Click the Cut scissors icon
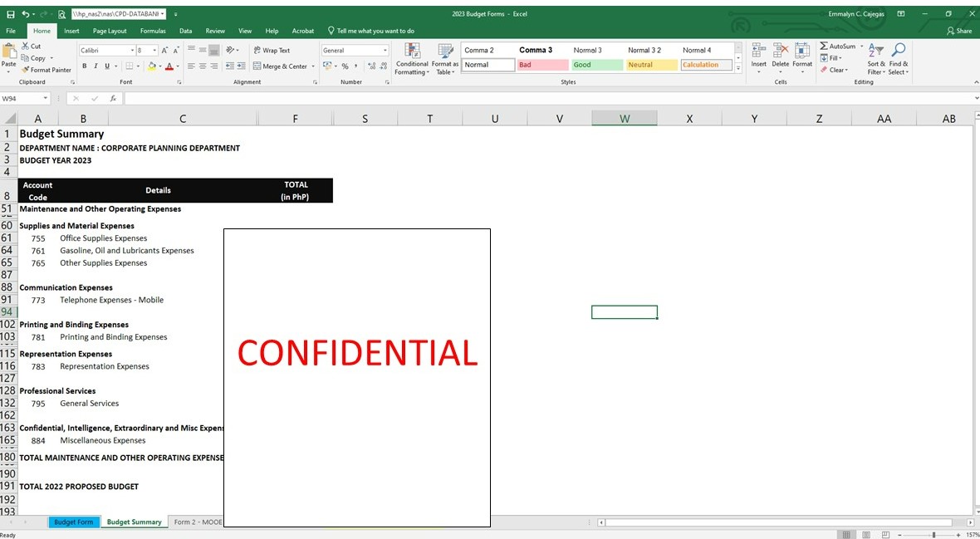The width and height of the screenshot is (980, 539). click(25, 47)
